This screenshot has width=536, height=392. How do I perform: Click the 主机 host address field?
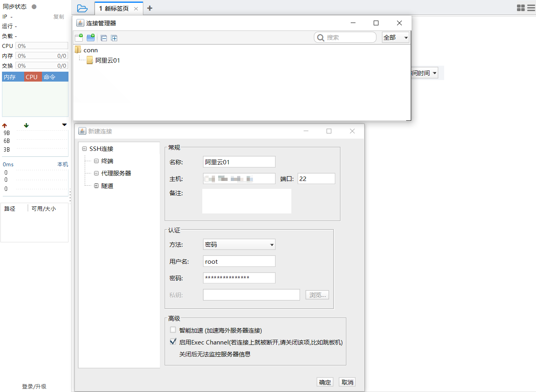coord(239,179)
